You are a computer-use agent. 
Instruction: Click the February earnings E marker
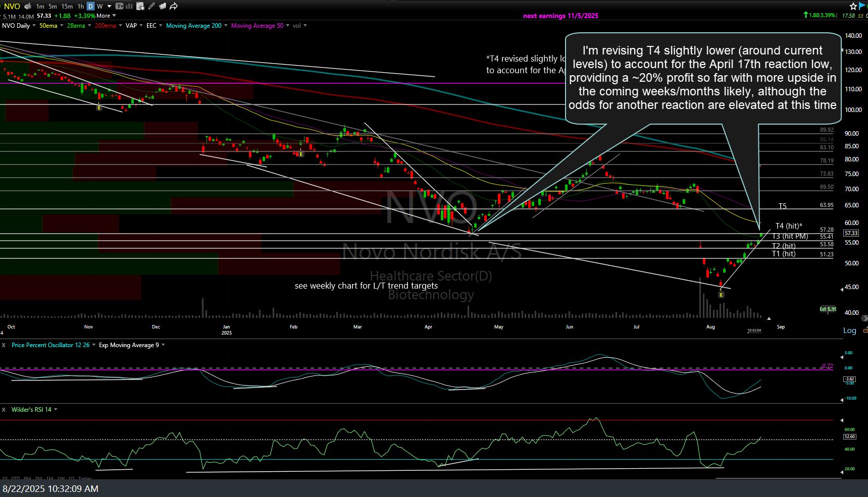[x=301, y=154]
